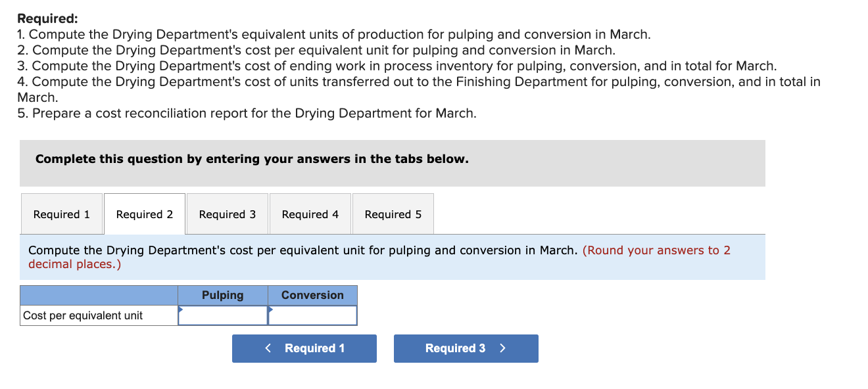Viewport: 868px width, 389px height.
Task: Click the left chevron on Required 1 button
Action: (x=267, y=348)
